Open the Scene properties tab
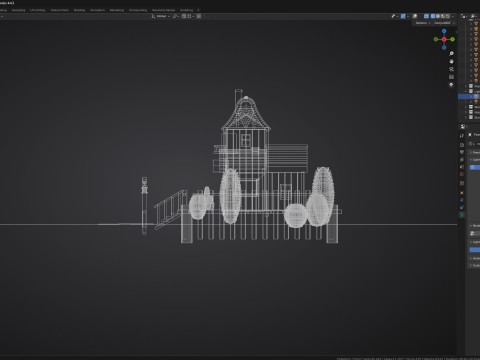 pyautogui.click(x=462, y=167)
